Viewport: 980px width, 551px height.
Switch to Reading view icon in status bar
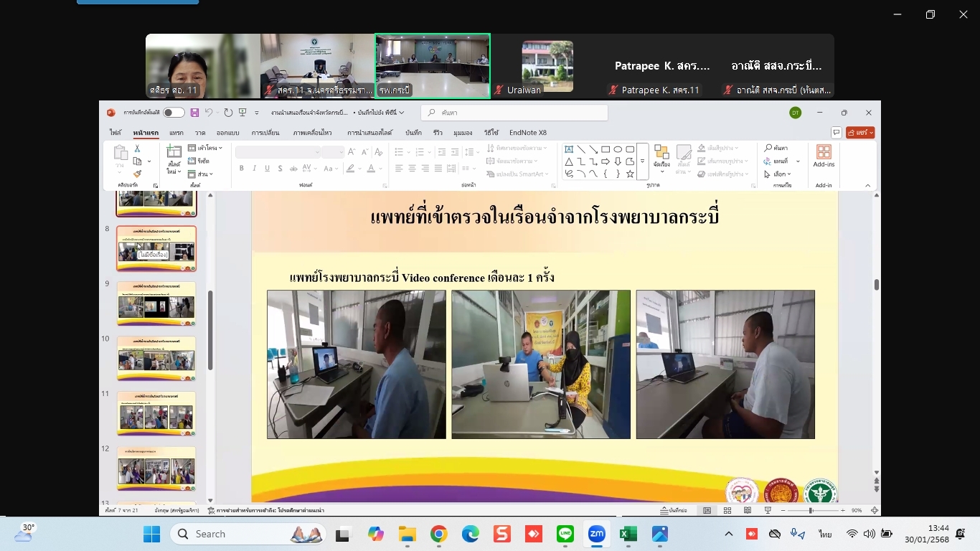click(x=748, y=510)
